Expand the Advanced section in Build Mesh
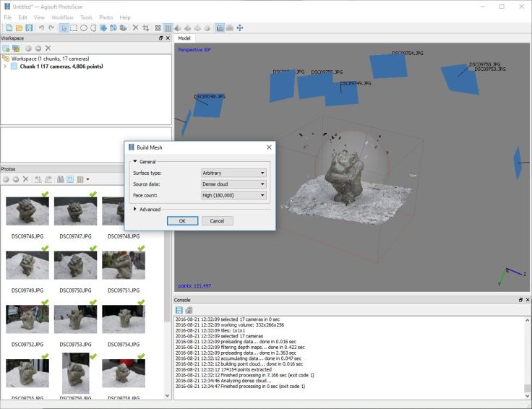 tap(134, 210)
